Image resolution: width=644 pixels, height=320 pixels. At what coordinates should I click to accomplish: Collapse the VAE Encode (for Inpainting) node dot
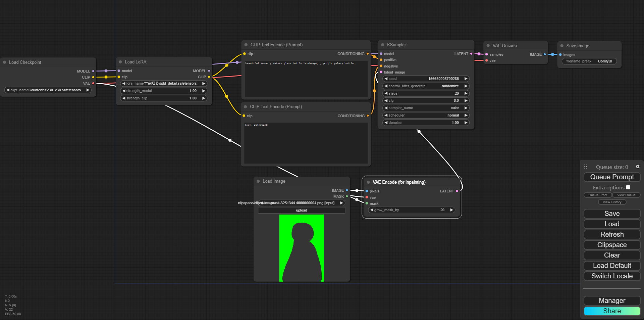click(x=368, y=182)
